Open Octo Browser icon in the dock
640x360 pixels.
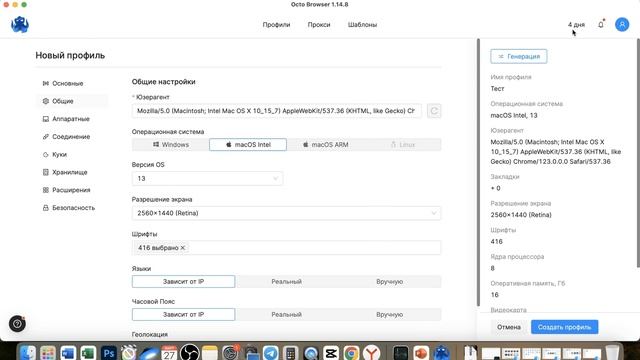pos(441,353)
